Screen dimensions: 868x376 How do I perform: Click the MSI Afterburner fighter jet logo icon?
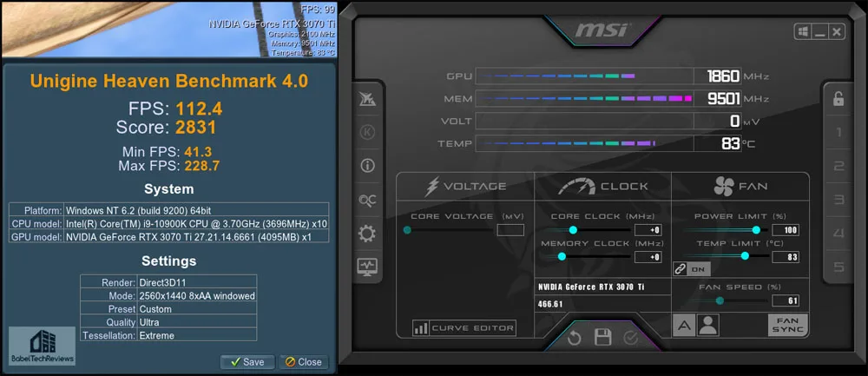[x=367, y=99]
